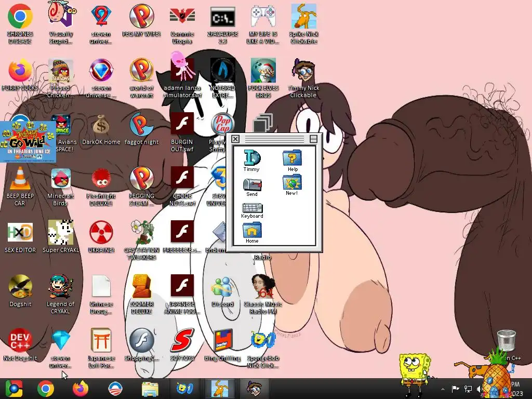
Task: Click the Send mailbox icon
Action: [252, 188]
